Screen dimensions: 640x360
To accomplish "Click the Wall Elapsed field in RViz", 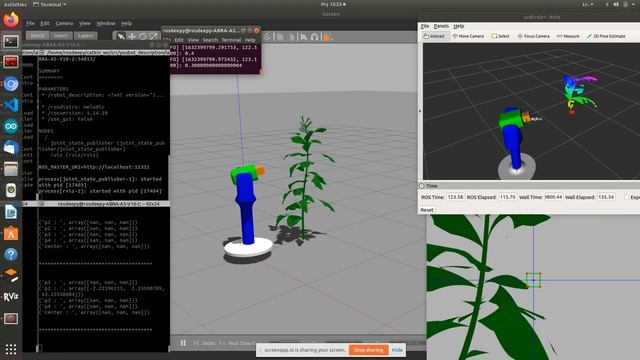I will pos(606,197).
